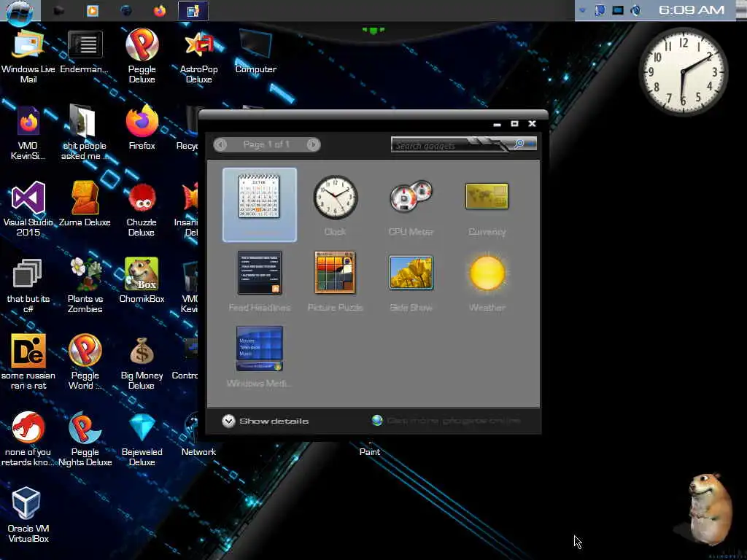The width and height of the screenshot is (747, 560).
Task: Select AstroPop Deluxe desktop icon
Action: click(198, 57)
